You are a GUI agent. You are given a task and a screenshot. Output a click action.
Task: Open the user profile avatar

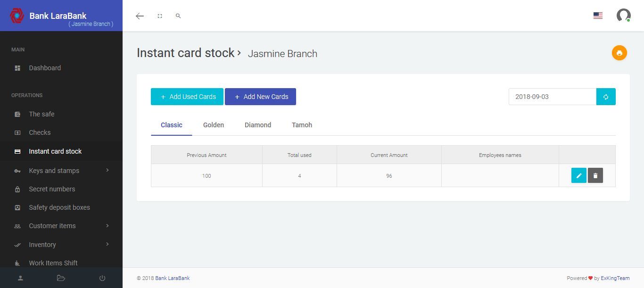pyautogui.click(x=623, y=16)
